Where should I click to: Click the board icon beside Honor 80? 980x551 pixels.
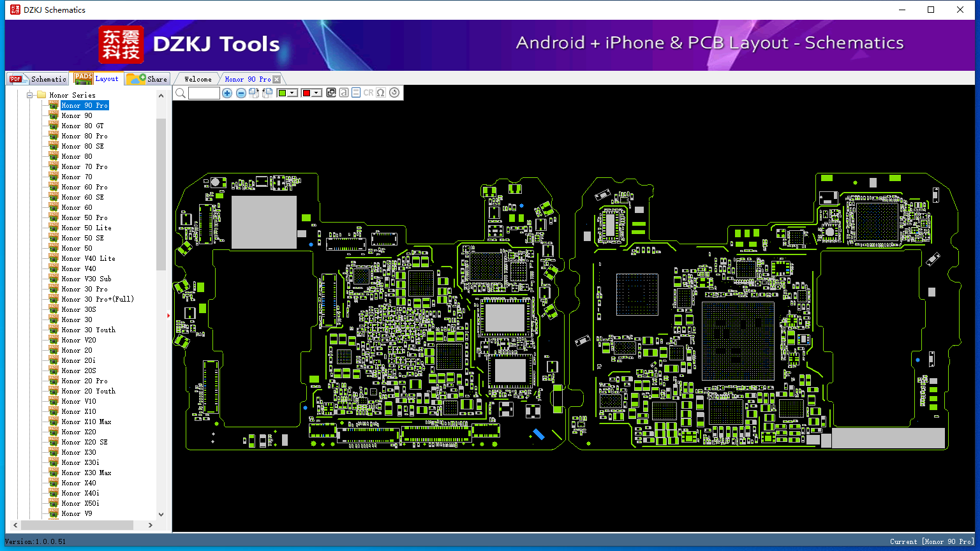click(54, 156)
